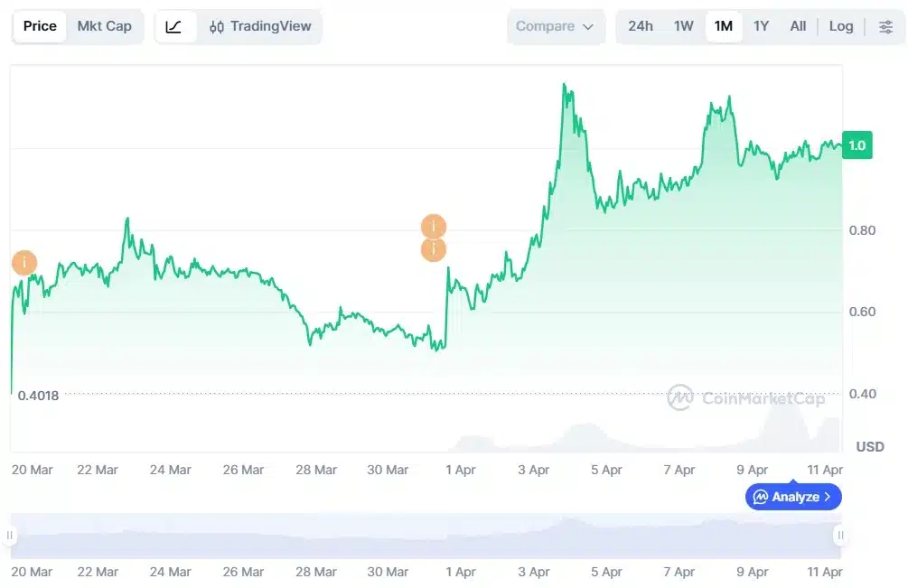Image resolution: width=908 pixels, height=588 pixels.
Task: Click the lower orange event marker
Action: (434, 249)
